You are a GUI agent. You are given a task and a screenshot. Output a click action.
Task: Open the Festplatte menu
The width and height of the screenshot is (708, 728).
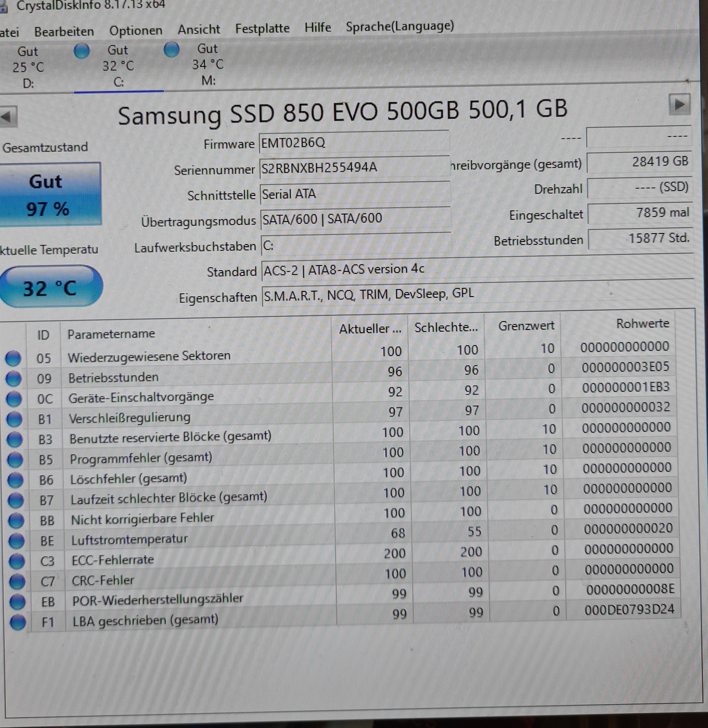click(262, 28)
